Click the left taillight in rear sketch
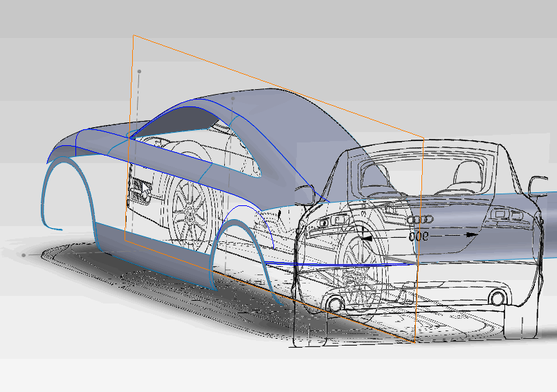 (x=328, y=221)
